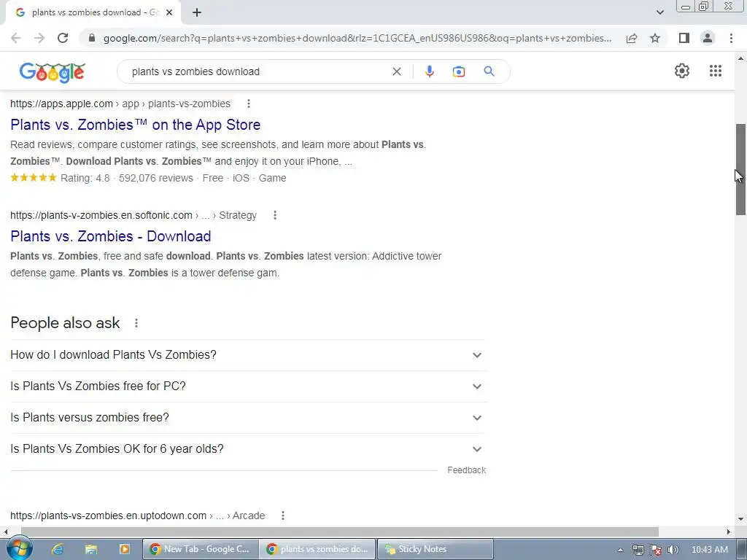The image size is (747, 560).
Task: Open the Chrome side panel icon
Action: 684,38
